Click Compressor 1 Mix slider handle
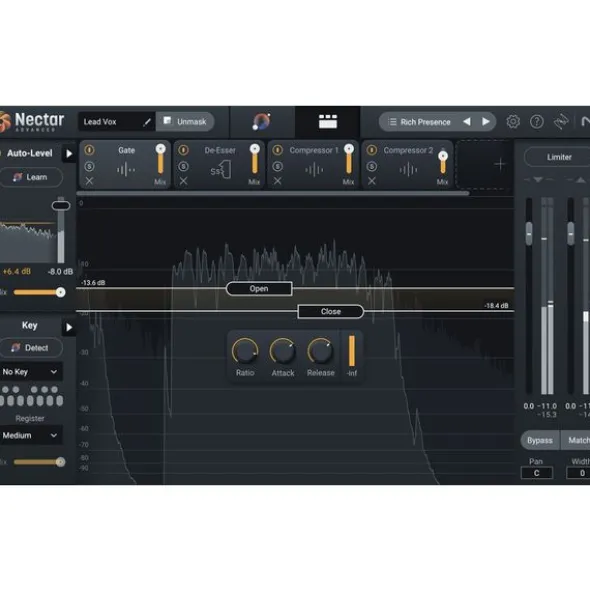 tap(349, 149)
